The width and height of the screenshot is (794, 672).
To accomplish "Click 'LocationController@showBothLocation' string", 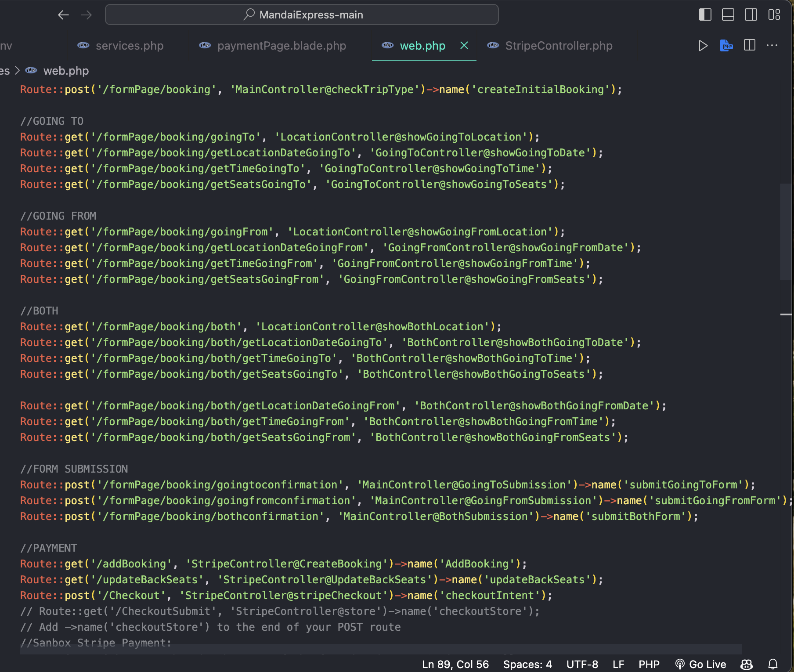I will [372, 327].
